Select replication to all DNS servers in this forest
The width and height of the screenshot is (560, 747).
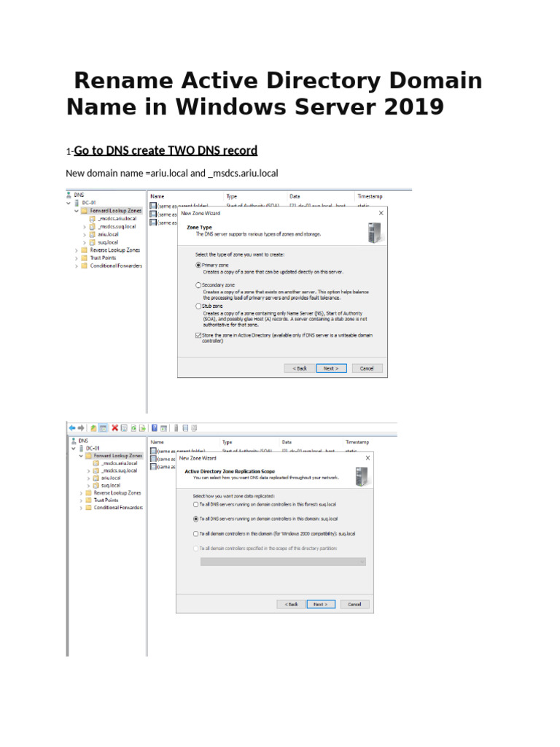point(195,504)
